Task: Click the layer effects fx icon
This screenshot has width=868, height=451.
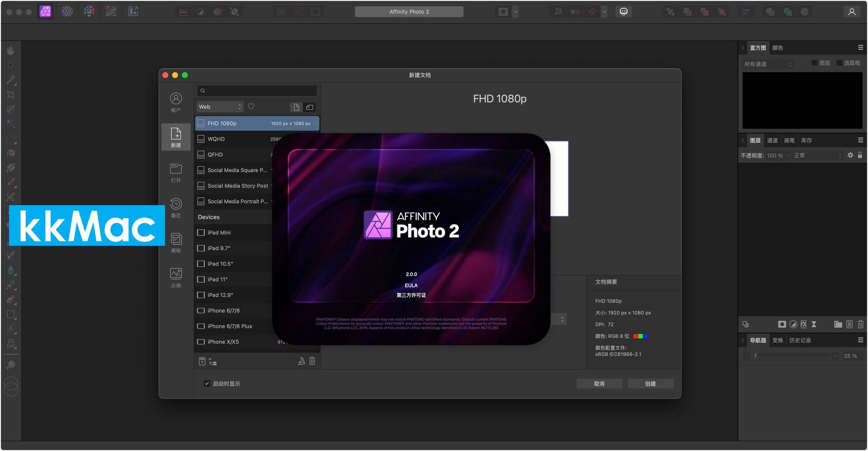Action: [x=803, y=324]
